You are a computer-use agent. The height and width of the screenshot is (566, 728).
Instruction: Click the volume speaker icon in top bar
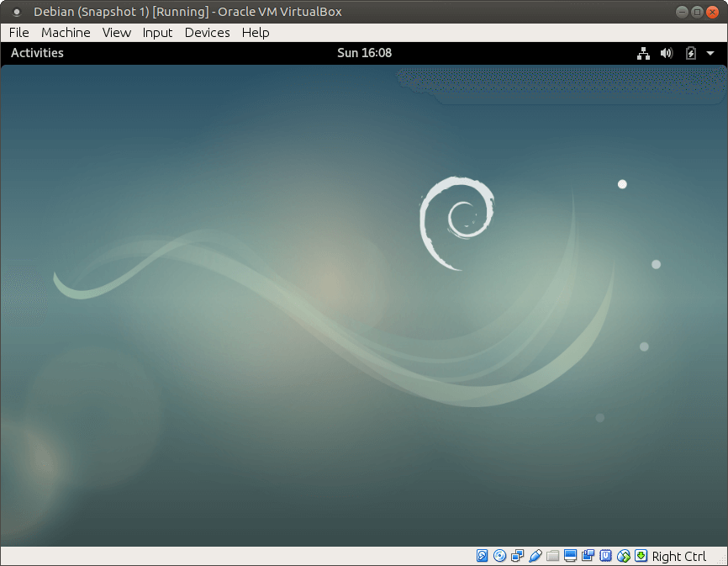667,53
